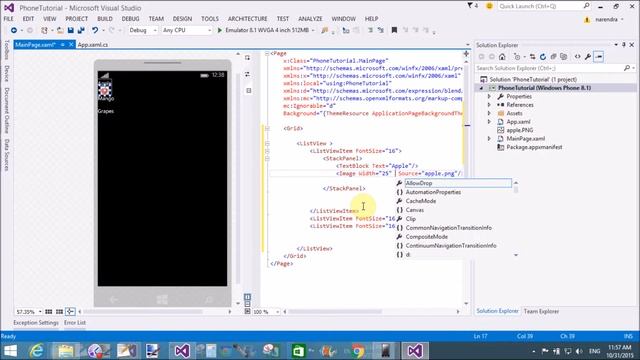The image size is (640, 360).
Task: Undo the last edit
Action: click(x=95, y=30)
